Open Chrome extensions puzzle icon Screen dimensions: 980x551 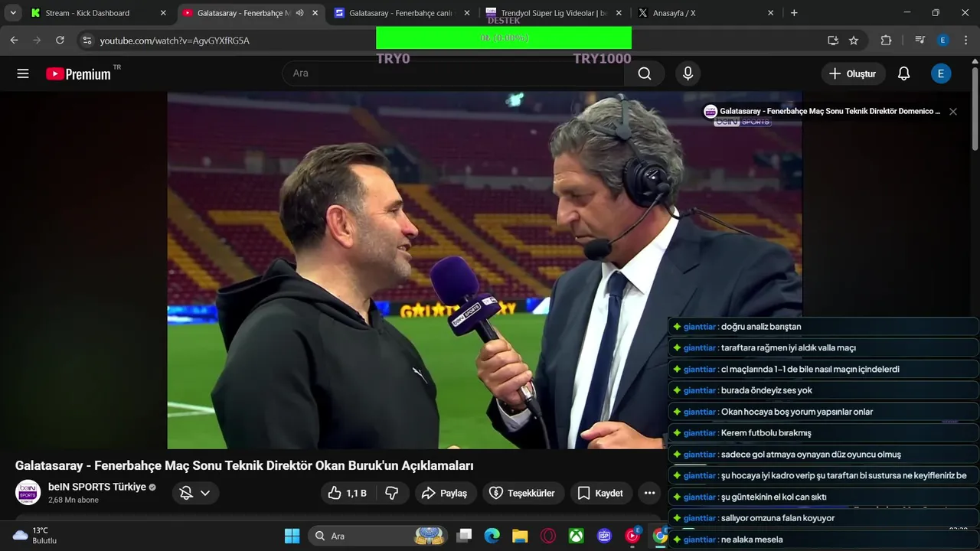pos(887,41)
